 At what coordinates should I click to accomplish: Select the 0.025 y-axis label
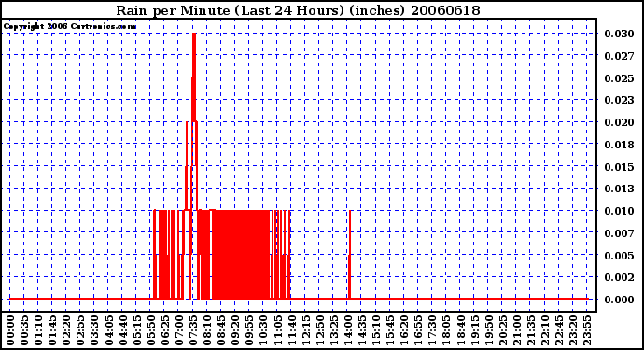point(619,77)
